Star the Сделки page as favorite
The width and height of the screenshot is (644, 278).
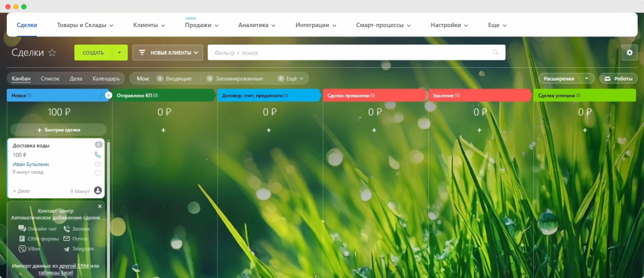[x=52, y=53]
